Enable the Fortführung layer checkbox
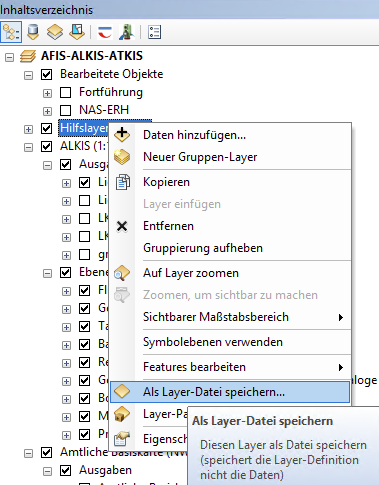379x485 pixels. [66, 92]
